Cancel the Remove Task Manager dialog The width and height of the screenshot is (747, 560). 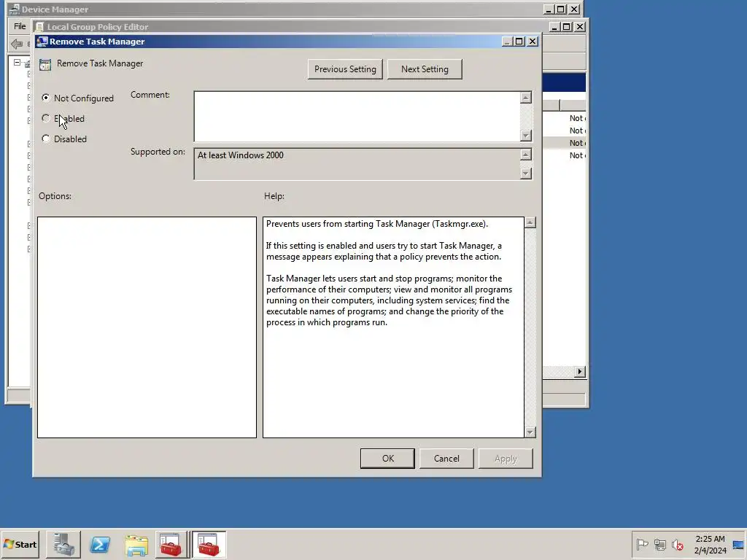click(446, 458)
